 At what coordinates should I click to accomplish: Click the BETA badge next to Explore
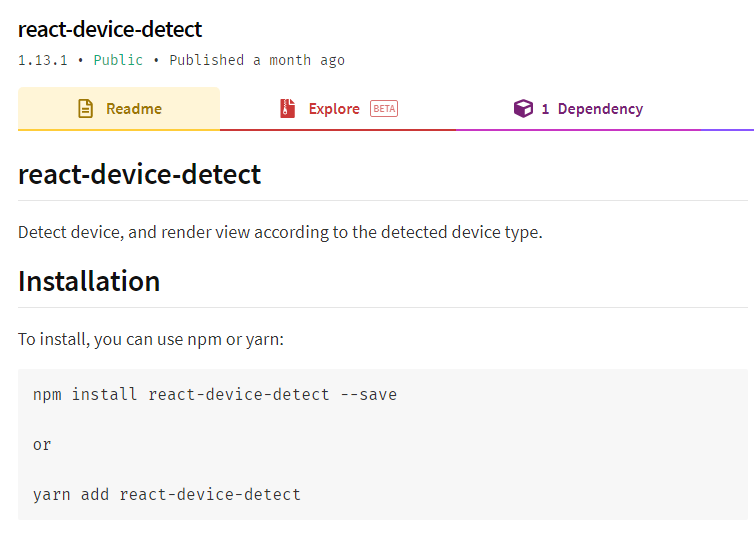point(384,109)
